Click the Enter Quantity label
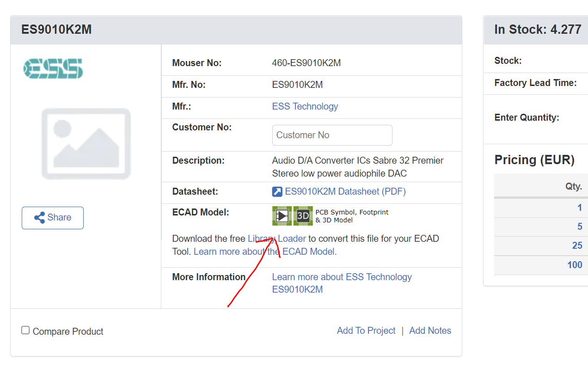 coord(527,117)
